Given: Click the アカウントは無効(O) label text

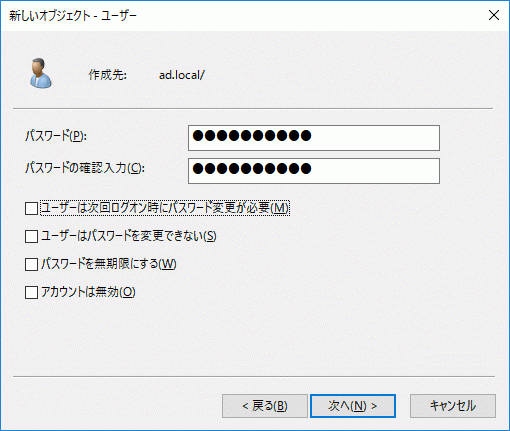Looking at the screenshot, I should pyautogui.click(x=88, y=292).
